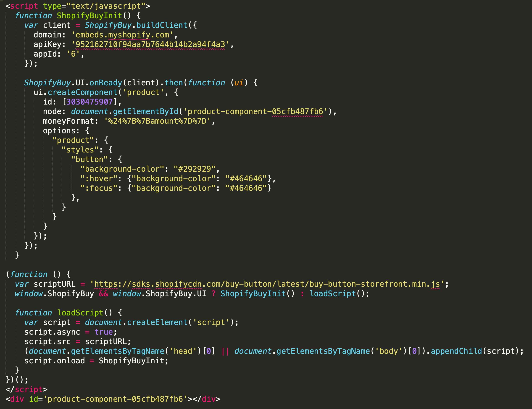Image resolution: width=532 pixels, height=409 pixels.
Task: Click the color value "#292929"
Action: (x=195, y=169)
